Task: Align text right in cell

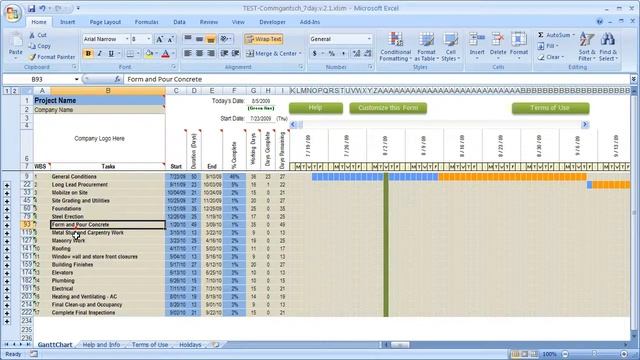Action: point(211,53)
